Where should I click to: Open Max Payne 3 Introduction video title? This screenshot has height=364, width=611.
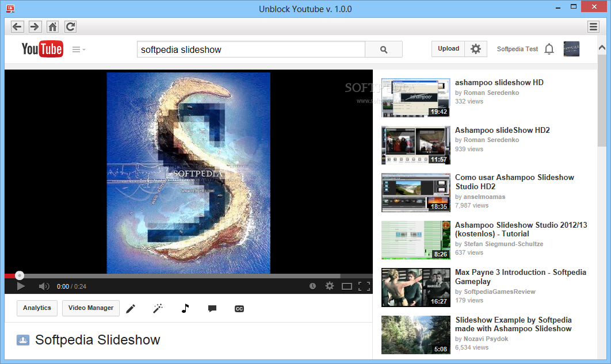point(521,277)
